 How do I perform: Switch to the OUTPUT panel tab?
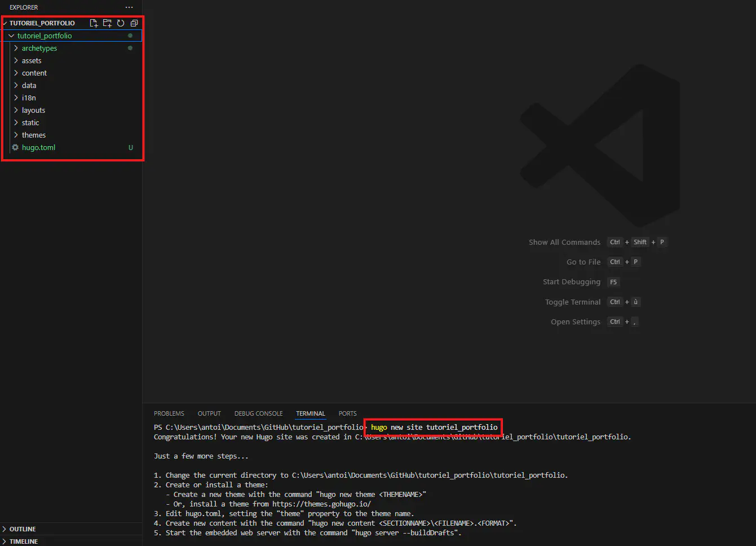point(209,413)
